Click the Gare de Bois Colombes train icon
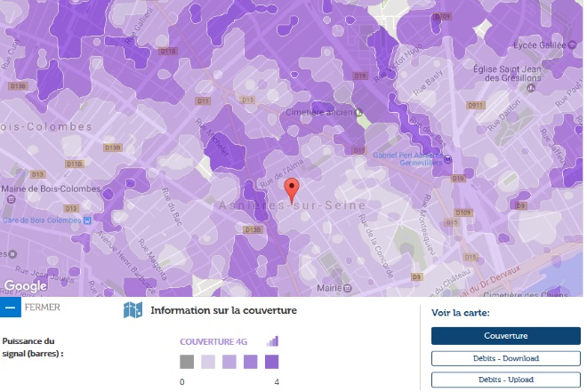The width and height of the screenshot is (587, 392). 87,220
